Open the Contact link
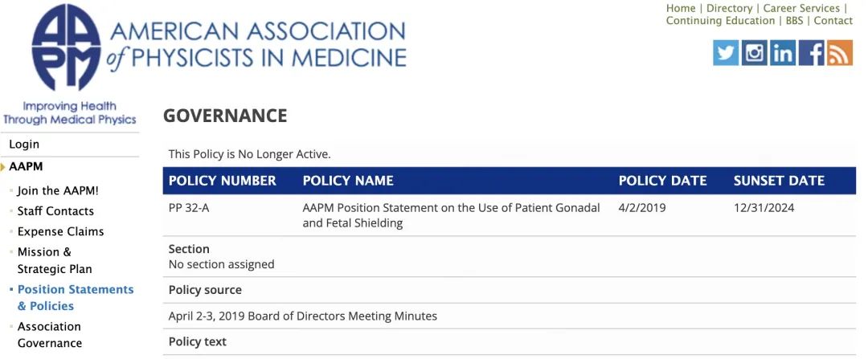868x359 pixels. pyautogui.click(x=833, y=21)
